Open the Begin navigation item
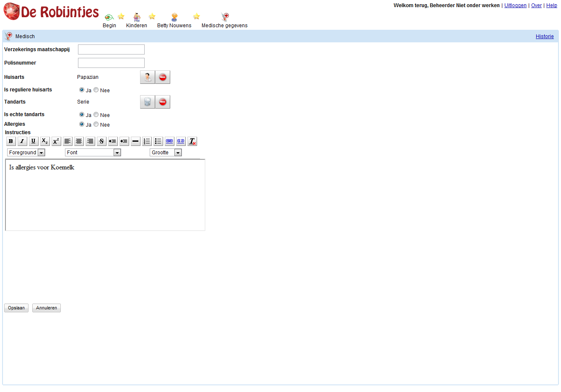The height and width of the screenshot is (392, 561). (109, 21)
